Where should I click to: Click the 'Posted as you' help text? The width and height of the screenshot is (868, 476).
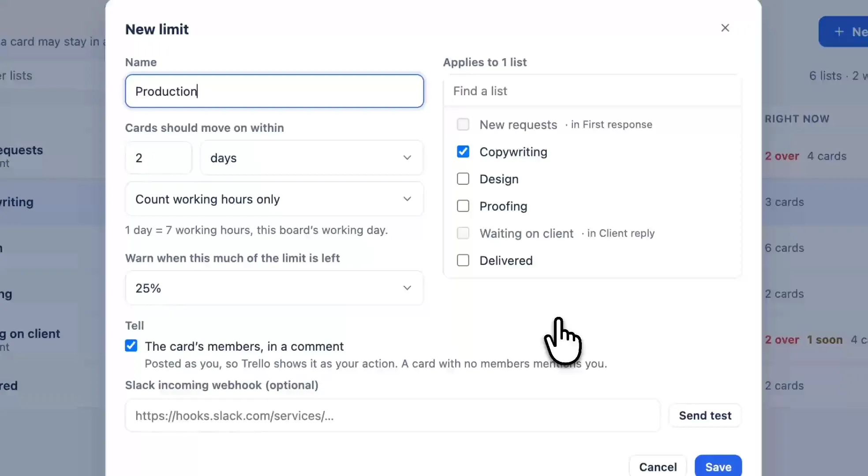pyautogui.click(x=376, y=364)
